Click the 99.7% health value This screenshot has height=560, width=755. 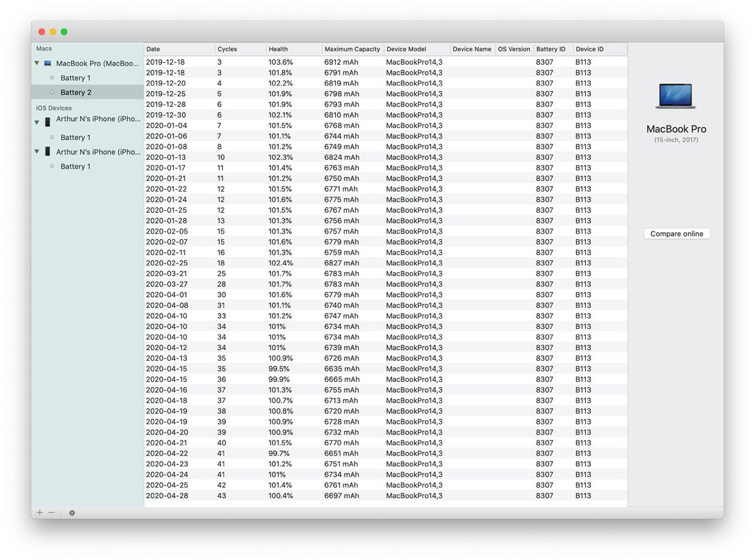[279, 453]
